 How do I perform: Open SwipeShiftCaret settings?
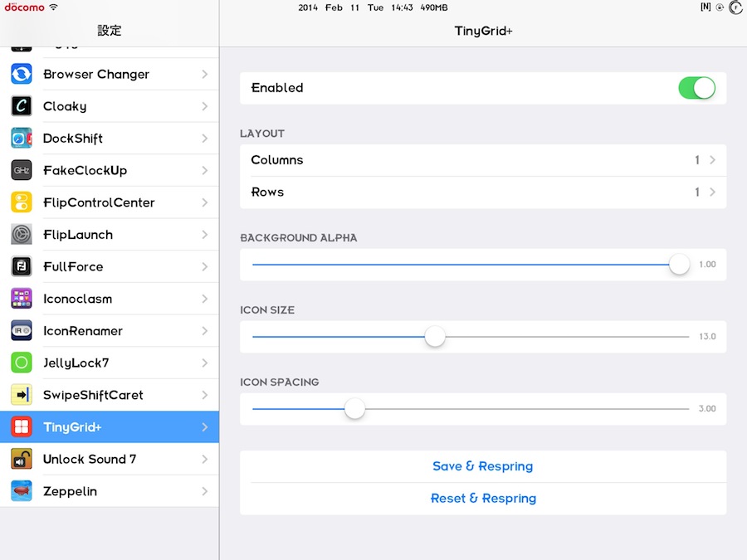(x=110, y=395)
